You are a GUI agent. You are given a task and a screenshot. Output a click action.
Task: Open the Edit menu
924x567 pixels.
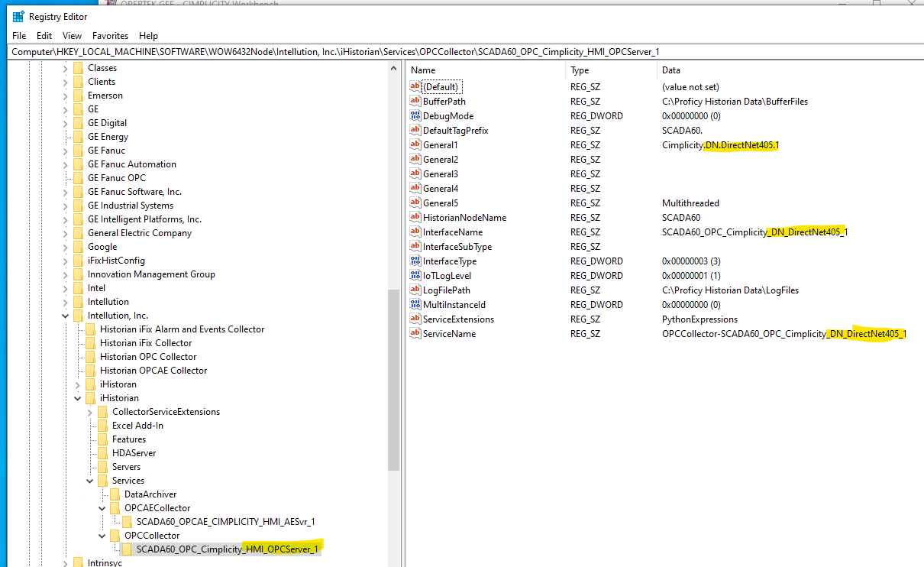[x=44, y=36]
